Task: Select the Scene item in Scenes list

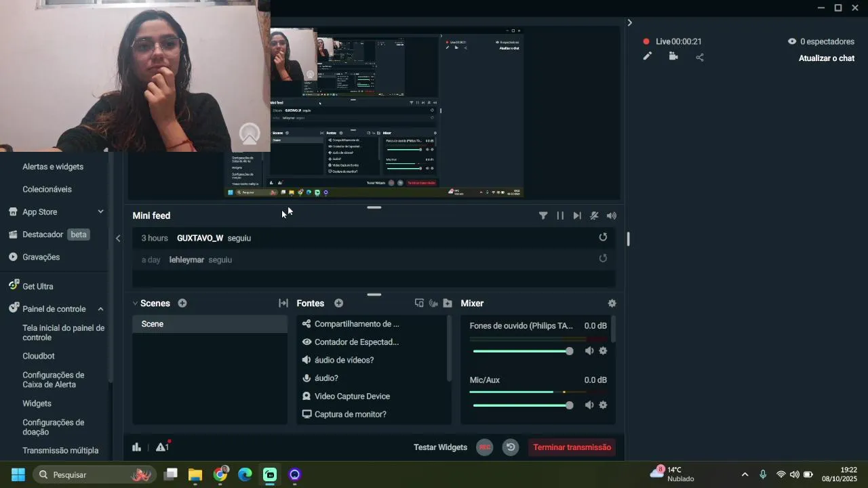Action: click(x=210, y=324)
